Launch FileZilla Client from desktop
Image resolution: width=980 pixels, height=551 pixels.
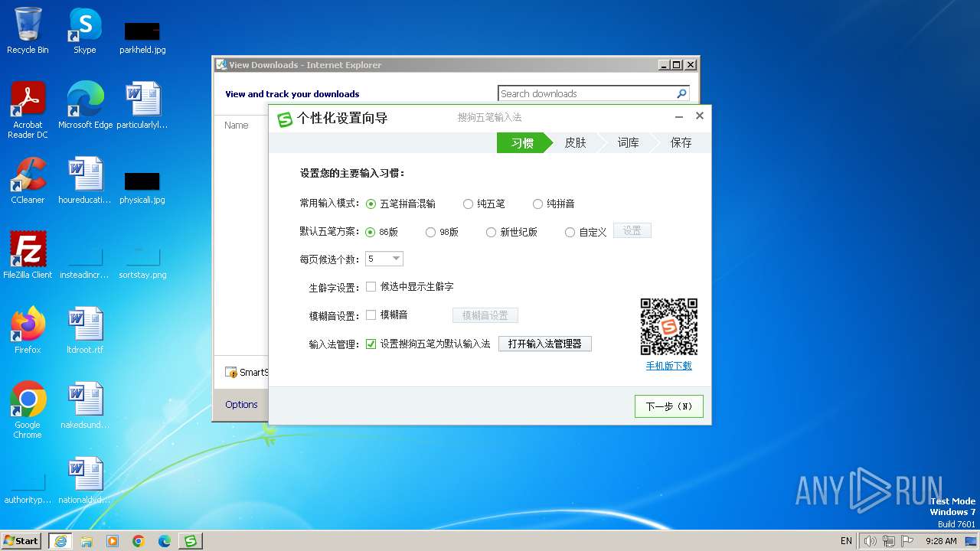[x=28, y=255]
